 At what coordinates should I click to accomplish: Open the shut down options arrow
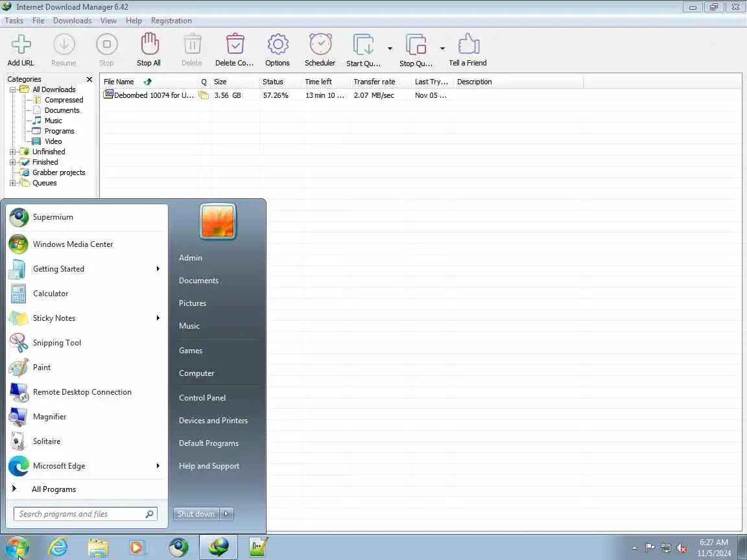point(227,514)
